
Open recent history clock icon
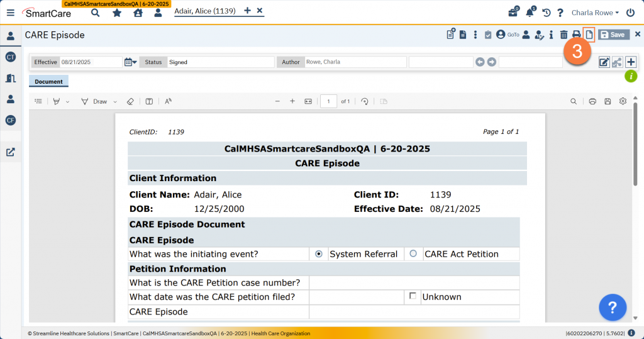click(547, 13)
